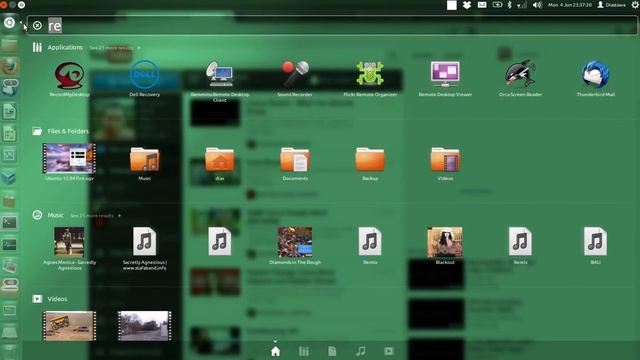Image resolution: width=640 pixels, height=360 pixels.
Task: Open the home folder result
Action: 220,163
